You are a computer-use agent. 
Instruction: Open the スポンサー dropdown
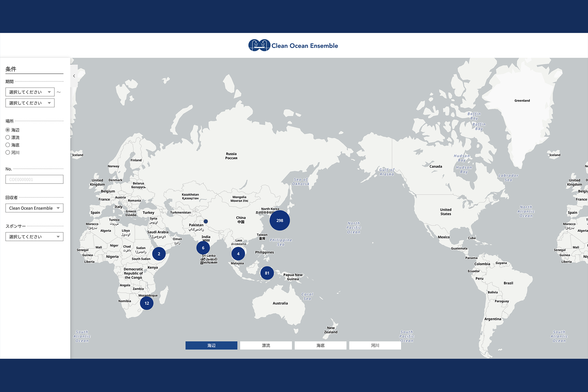34,237
